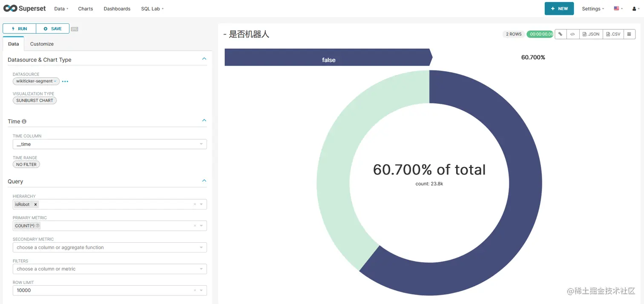This screenshot has width=644, height=304.
Task: Collapse Datasource & Chart Type section
Action: 204,59
